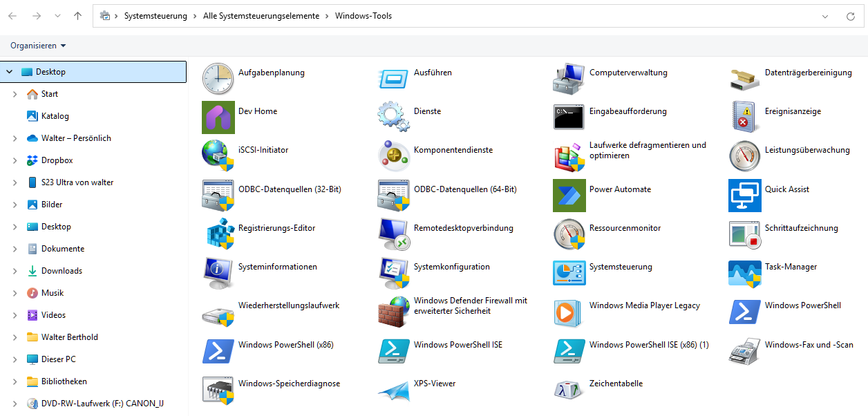Open the Windows PowerShell ISE icon
The height and width of the screenshot is (416, 868).
[x=394, y=351]
